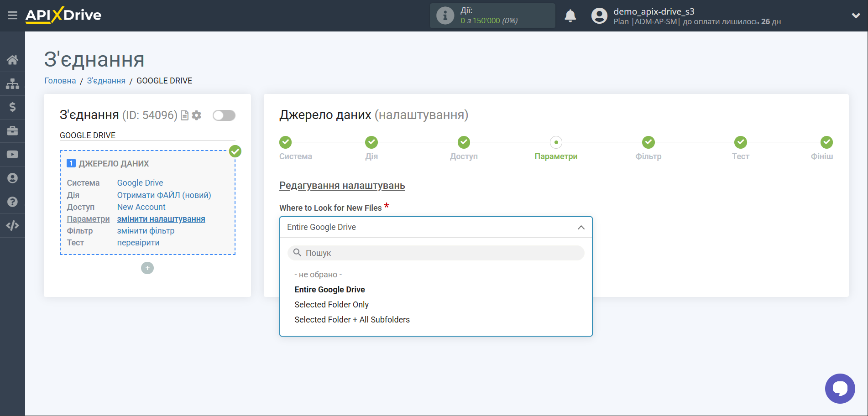Viewport: 868px width, 416px height.
Task: Open the З'єднання breadcrumb link
Action: (106, 81)
